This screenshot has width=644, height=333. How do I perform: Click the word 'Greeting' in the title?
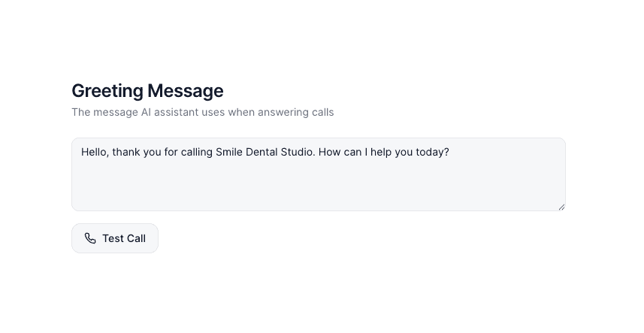(107, 91)
